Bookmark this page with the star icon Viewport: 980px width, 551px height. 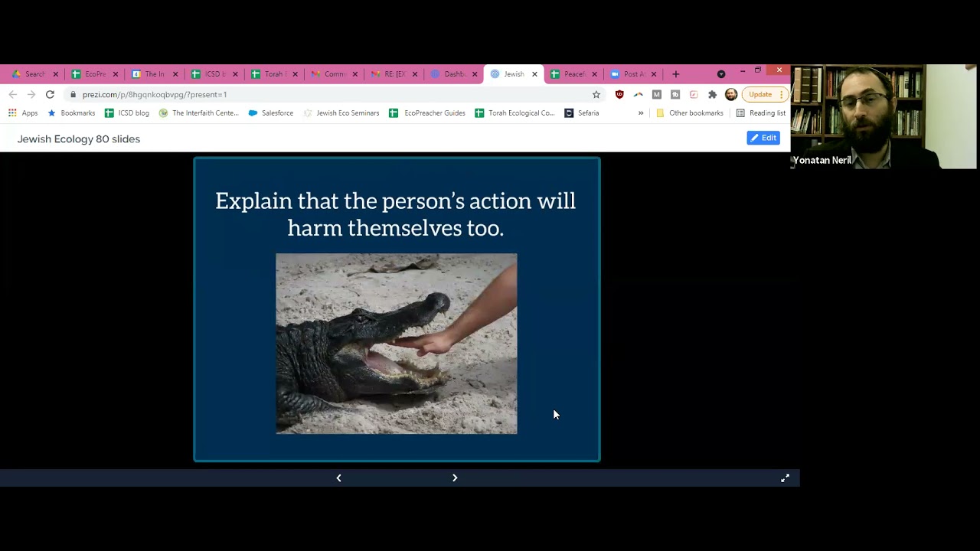click(x=596, y=94)
